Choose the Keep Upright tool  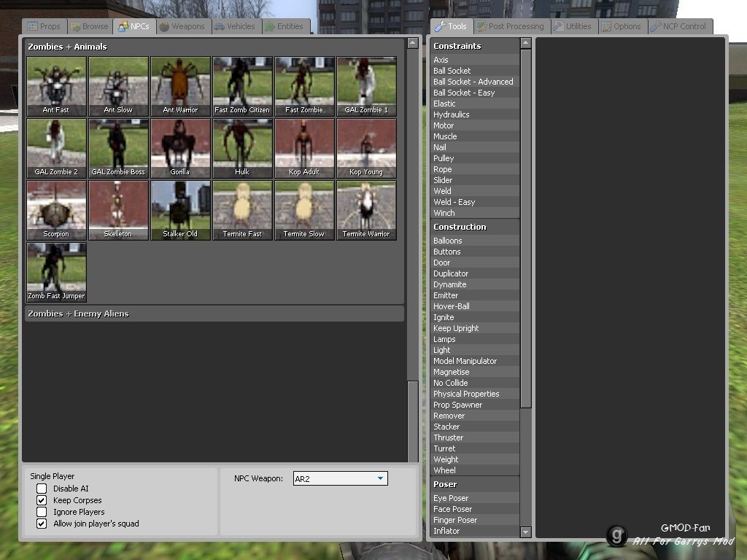click(x=474, y=328)
